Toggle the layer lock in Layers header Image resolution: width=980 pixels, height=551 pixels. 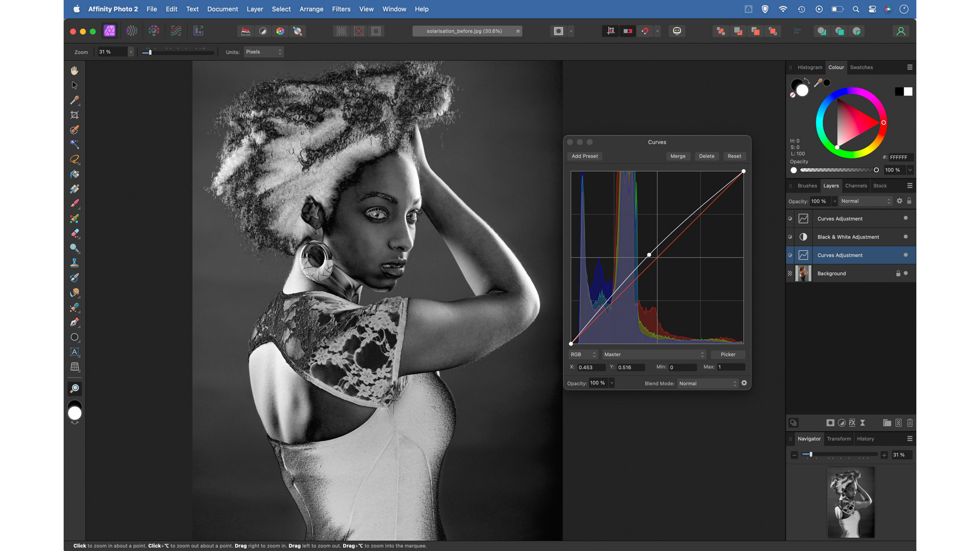(x=909, y=201)
